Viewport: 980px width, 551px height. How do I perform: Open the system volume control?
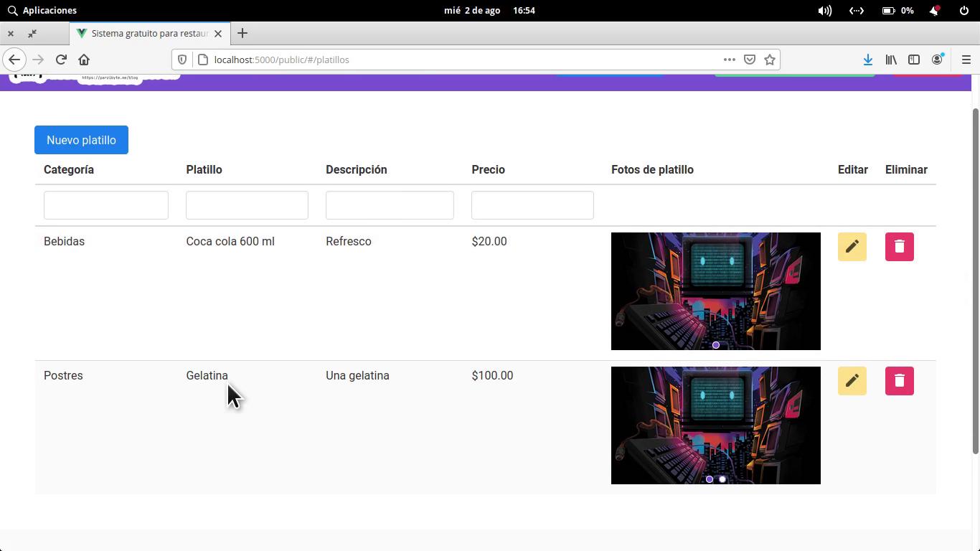(825, 10)
